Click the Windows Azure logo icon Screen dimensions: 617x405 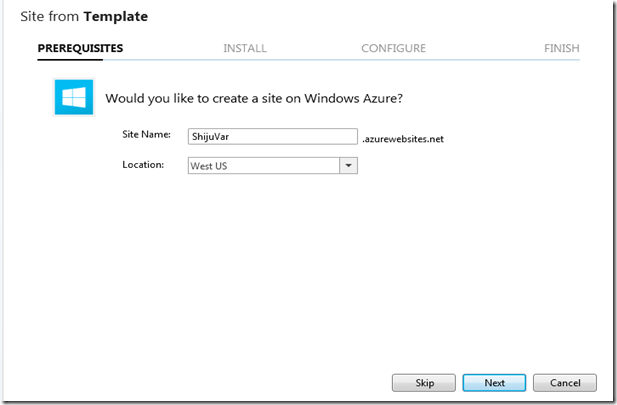74,97
